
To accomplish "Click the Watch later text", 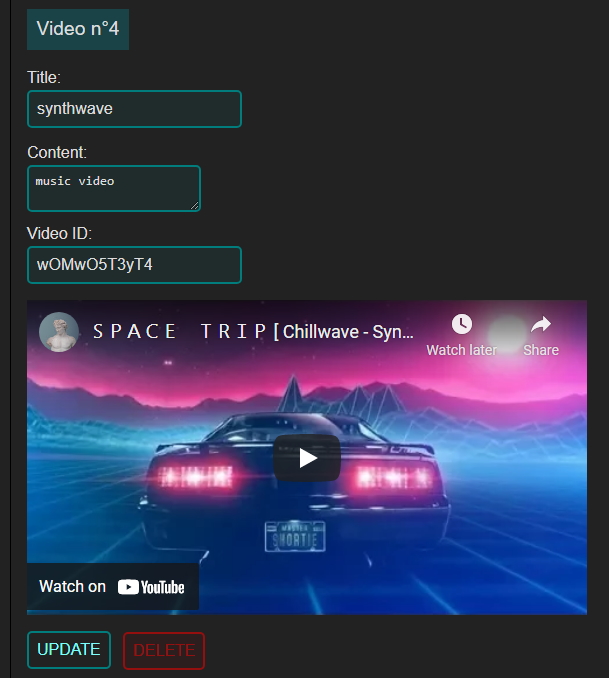I will 462,350.
